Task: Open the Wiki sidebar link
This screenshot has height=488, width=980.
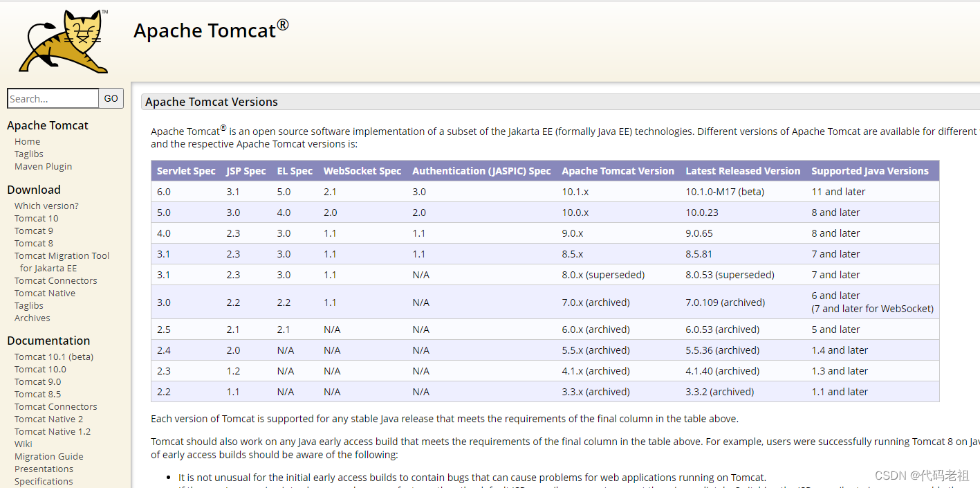Action: [24, 444]
